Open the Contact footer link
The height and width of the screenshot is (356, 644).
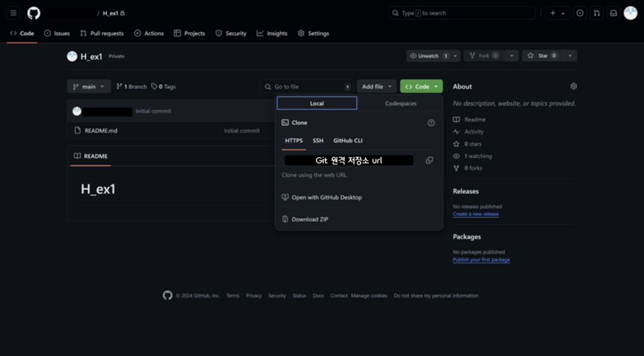pyautogui.click(x=339, y=296)
